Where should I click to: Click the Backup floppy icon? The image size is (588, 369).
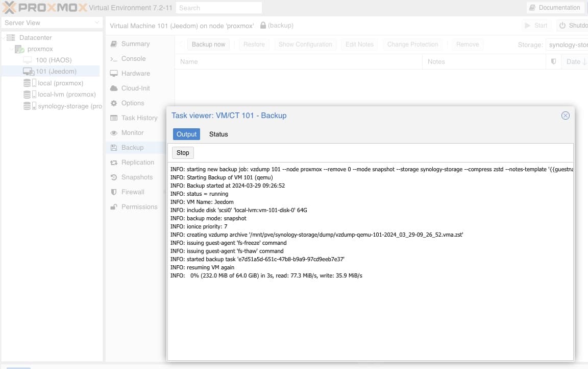pyautogui.click(x=114, y=148)
